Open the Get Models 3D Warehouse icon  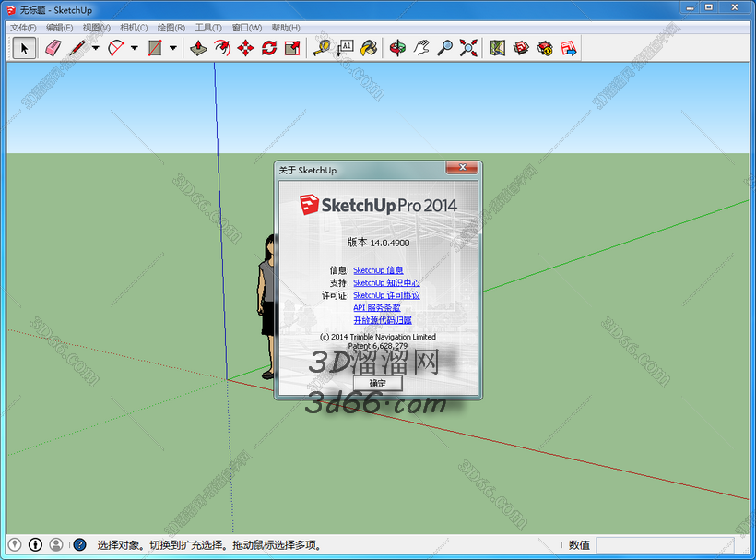click(x=521, y=48)
